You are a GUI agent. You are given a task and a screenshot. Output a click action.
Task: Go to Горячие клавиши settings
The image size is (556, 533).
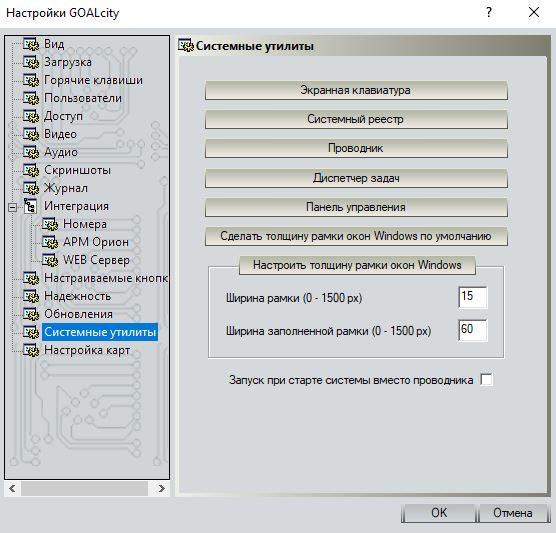[x=93, y=80]
